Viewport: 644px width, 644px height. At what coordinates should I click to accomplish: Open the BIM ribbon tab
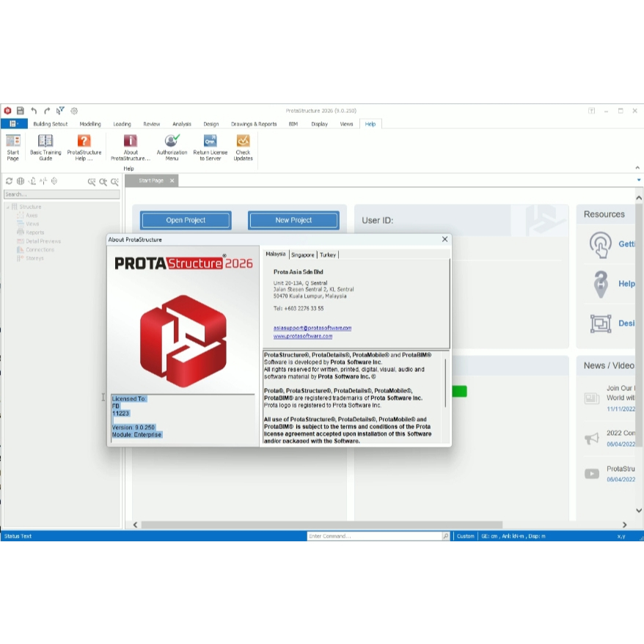tap(293, 124)
